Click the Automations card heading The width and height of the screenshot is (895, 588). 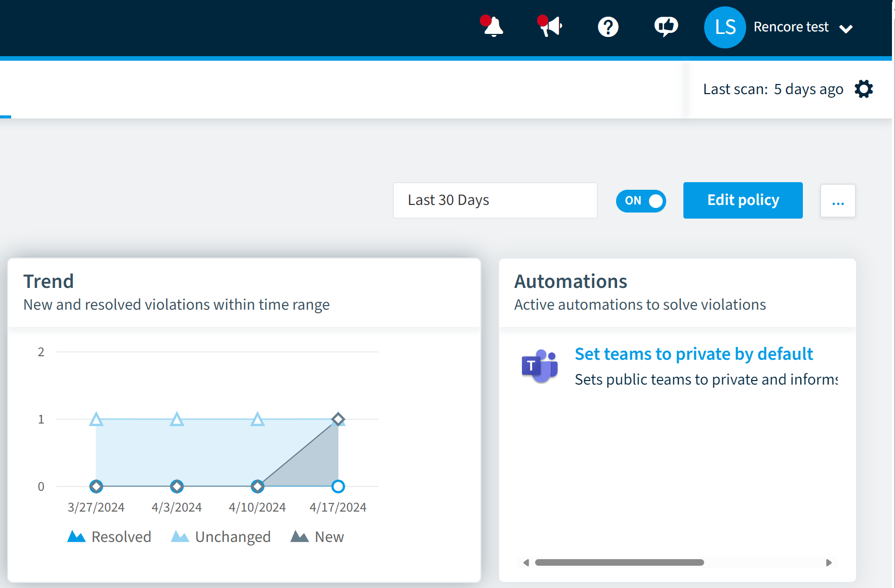pyautogui.click(x=571, y=281)
